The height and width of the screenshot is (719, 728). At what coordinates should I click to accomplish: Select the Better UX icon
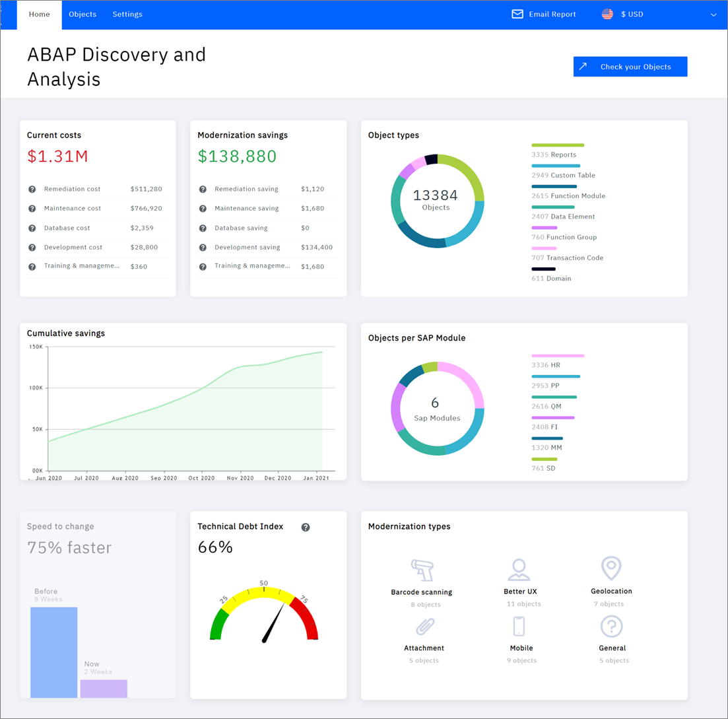519,568
